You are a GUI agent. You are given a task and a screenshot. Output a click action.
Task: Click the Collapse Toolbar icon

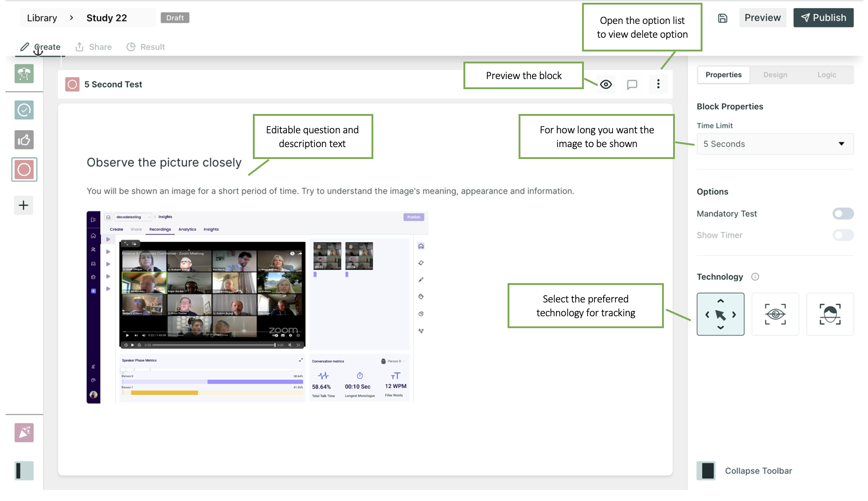tap(706, 471)
